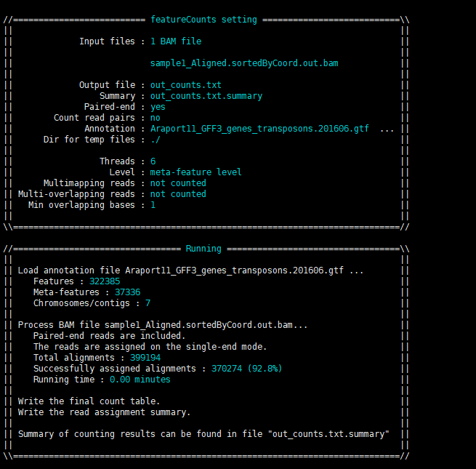Click the summary file out_counts.txt.summary value
The height and width of the screenshot is (469, 476).
point(206,96)
